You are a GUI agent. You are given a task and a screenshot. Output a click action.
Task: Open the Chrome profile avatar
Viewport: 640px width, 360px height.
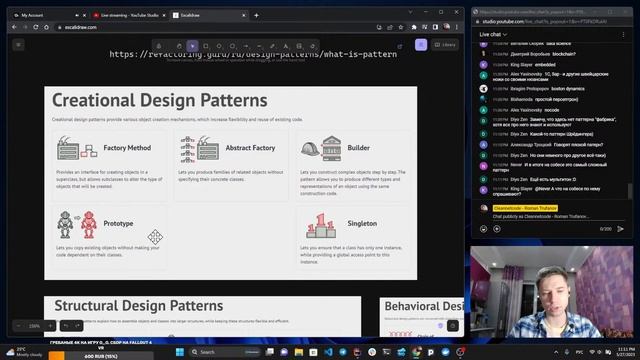click(x=447, y=27)
